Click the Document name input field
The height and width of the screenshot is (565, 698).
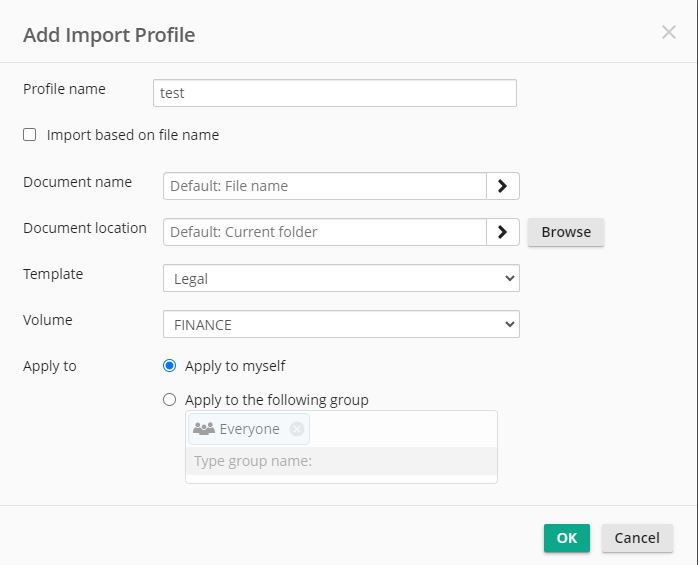325,186
